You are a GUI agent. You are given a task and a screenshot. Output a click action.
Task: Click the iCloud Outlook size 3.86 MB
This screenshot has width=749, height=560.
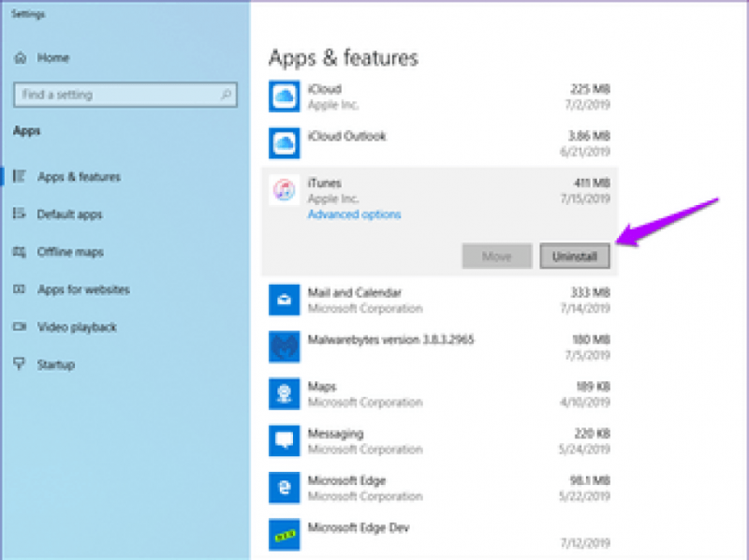(589, 136)
